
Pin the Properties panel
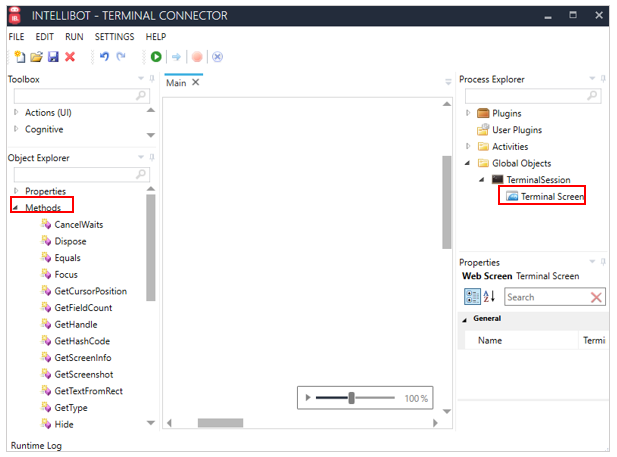[x=603, y=262]
